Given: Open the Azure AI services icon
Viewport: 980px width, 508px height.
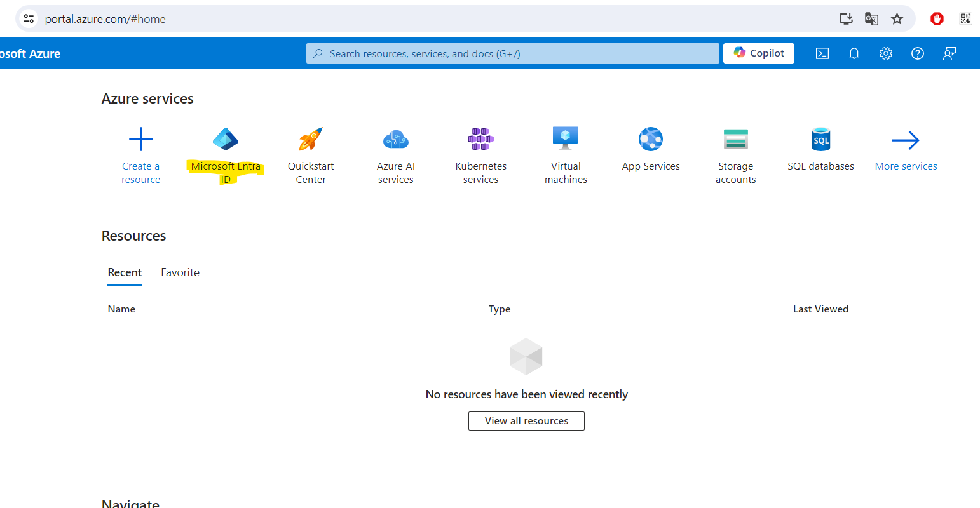Looking at the screenshot, I should click(x=396, y=139).
